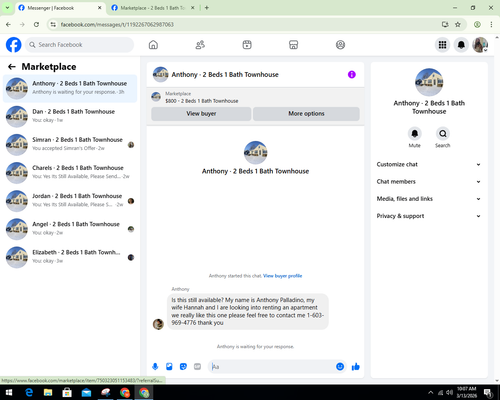Open the Windows Start menu

9,392
